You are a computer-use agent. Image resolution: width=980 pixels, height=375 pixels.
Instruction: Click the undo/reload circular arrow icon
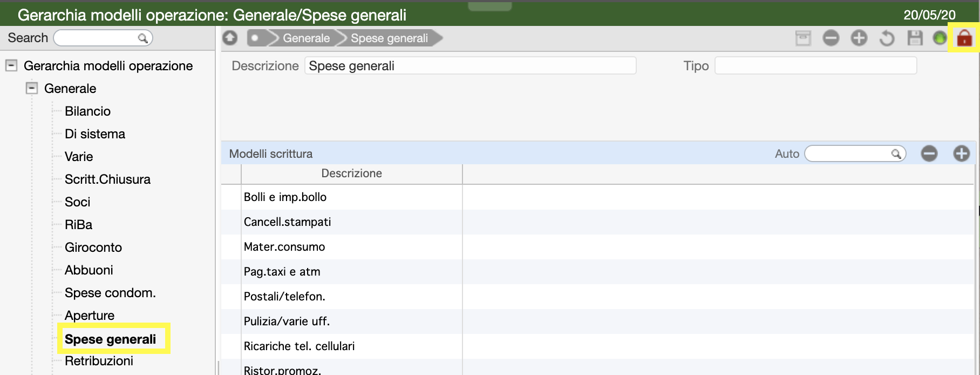point(887,38)
